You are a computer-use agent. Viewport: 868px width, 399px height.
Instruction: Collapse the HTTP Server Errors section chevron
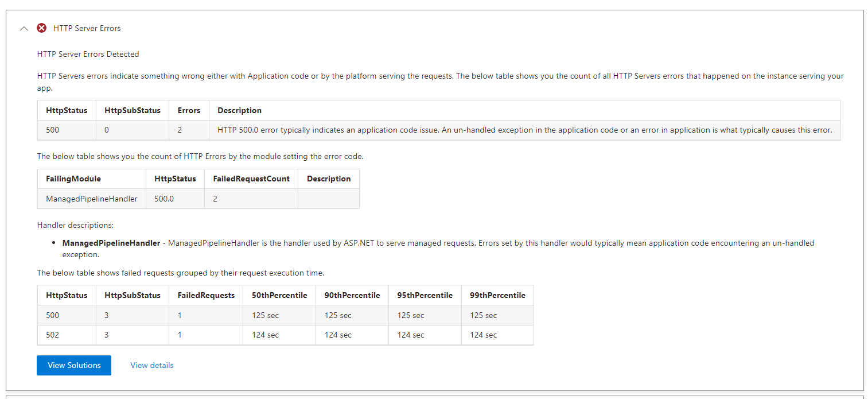pyautogui.click(x=24, y=28)
